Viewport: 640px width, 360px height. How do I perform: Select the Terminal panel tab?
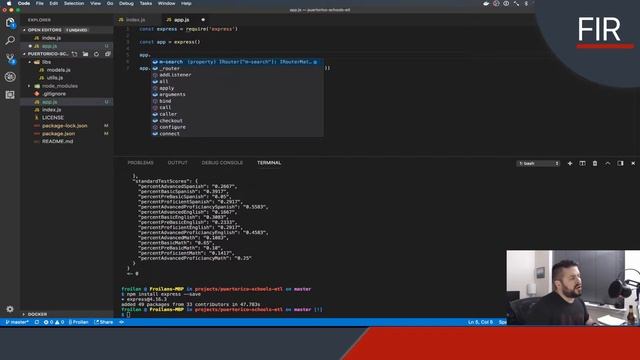269,163
